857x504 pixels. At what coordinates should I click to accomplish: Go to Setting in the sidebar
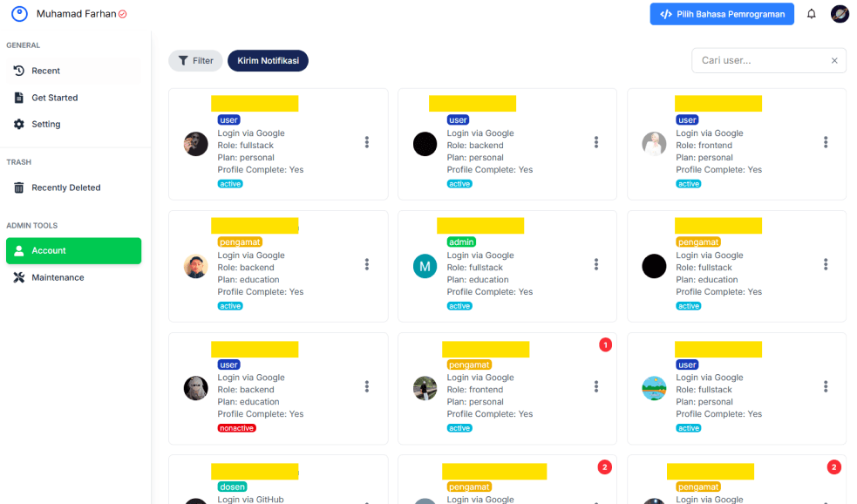pyautogui.click(x=45, y=125)
